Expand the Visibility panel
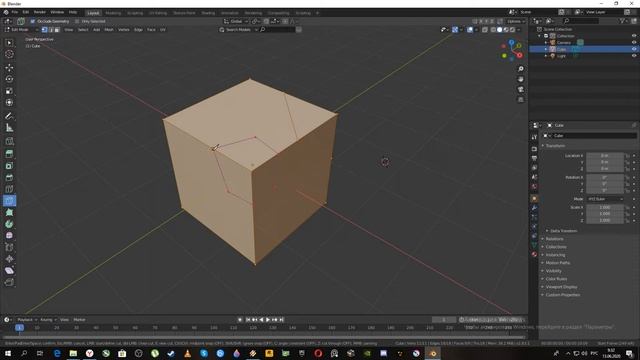The image size is (640, 360). tap(552, 271)
